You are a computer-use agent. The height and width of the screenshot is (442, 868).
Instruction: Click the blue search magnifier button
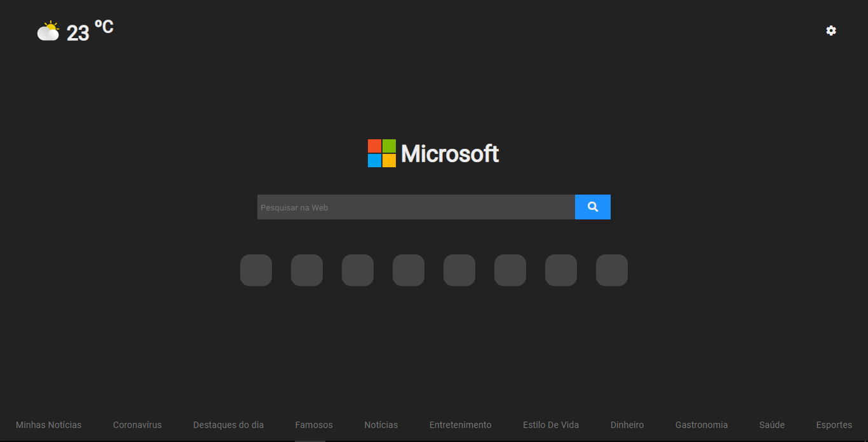[592, 207]
